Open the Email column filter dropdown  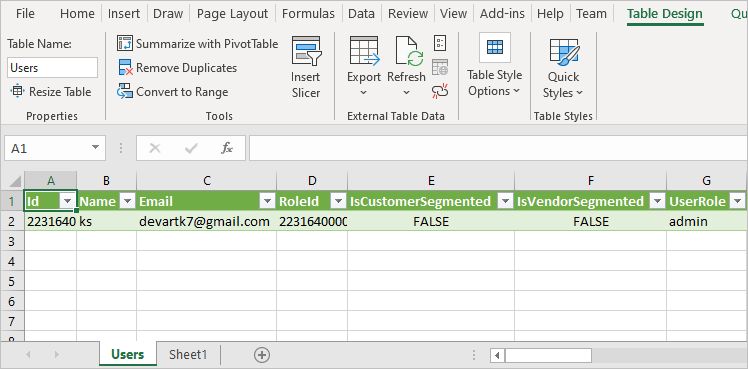pyautogui.click(x=267, y=202)
